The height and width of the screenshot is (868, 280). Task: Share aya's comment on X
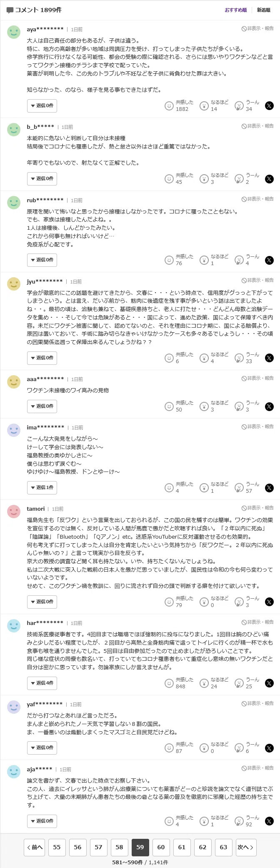[x=270, y=106]
